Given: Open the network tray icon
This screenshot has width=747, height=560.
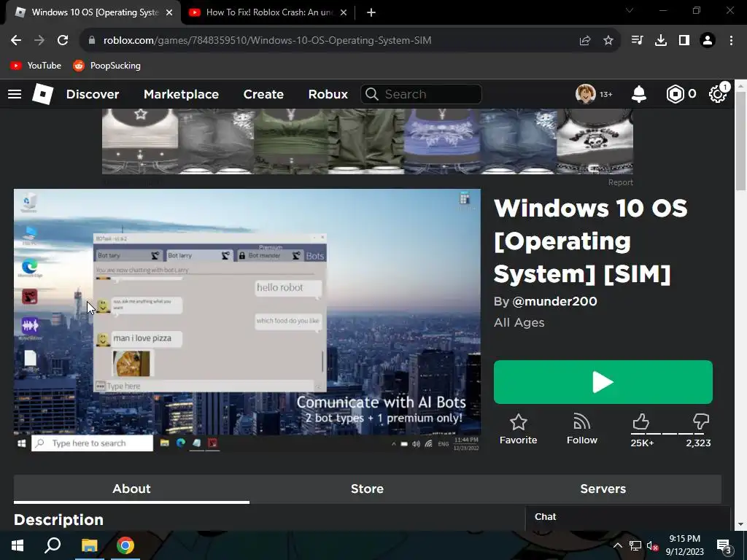Looking at the screenshot, I should click(x=635, y=545).
